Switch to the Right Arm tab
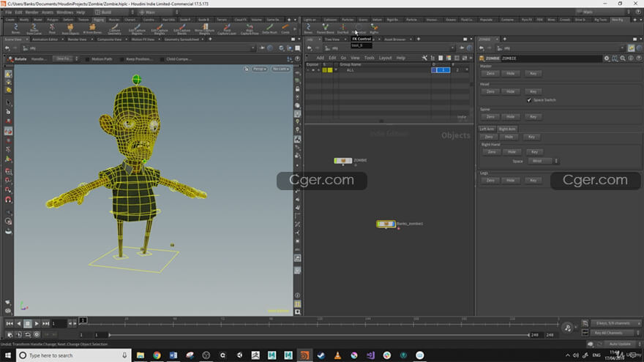This screenshot has height=362, width=644. pos(507,129)
